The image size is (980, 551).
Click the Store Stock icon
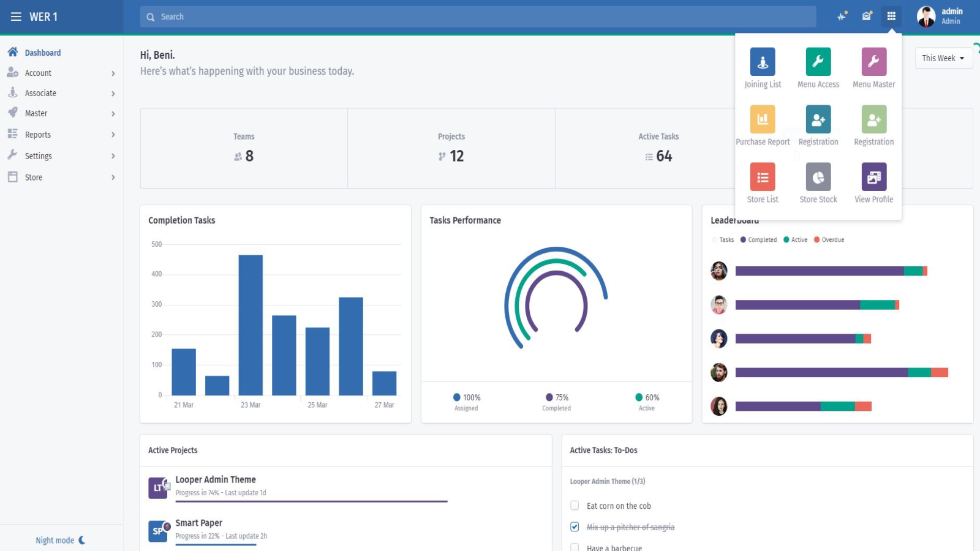[818, 177]
